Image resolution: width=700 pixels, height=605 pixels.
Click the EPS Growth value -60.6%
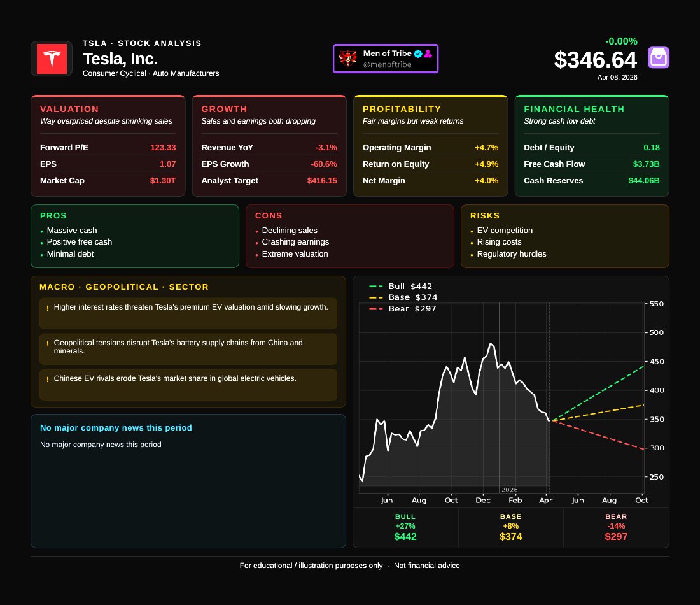coord(324,164)
